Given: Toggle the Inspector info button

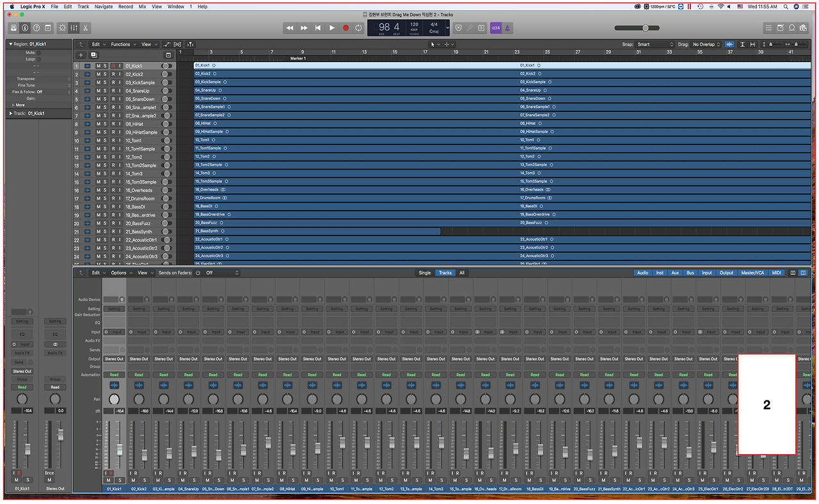Looking at the screenshot, I should [25, 28].
